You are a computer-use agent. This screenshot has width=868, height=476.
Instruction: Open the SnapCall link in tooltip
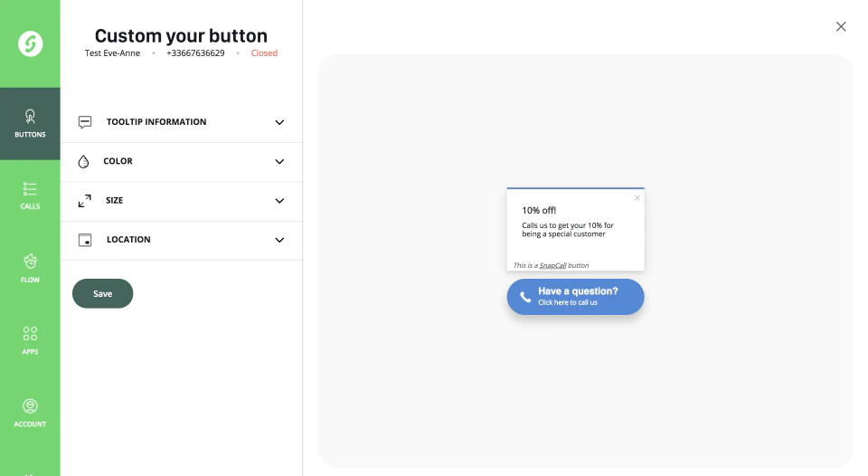point(552,265)
